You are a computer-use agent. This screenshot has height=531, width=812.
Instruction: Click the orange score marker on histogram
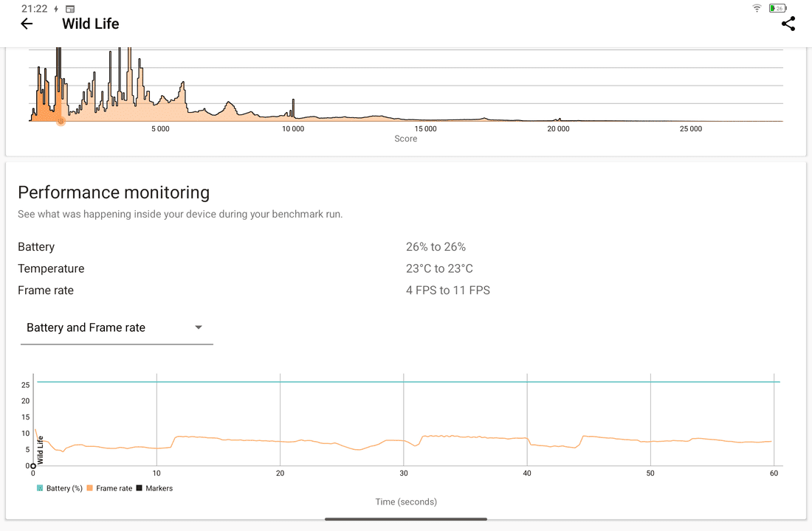(61, 121)
